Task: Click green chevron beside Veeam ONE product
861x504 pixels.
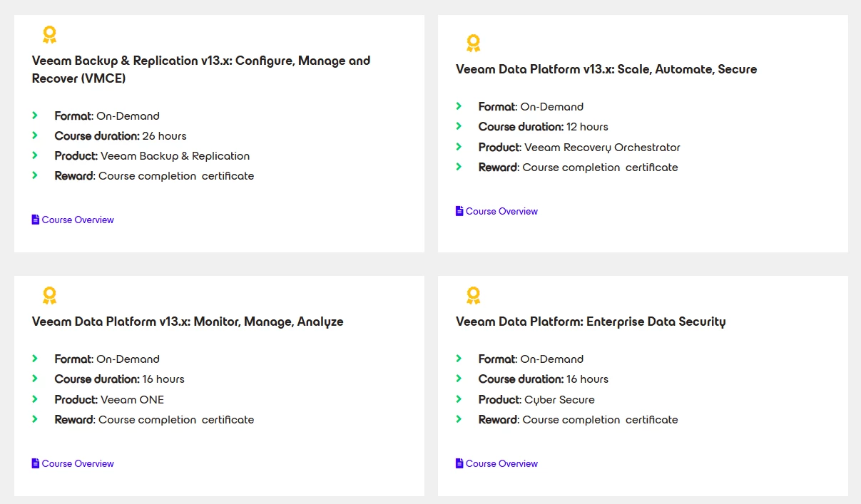Action: pos(35,399)
